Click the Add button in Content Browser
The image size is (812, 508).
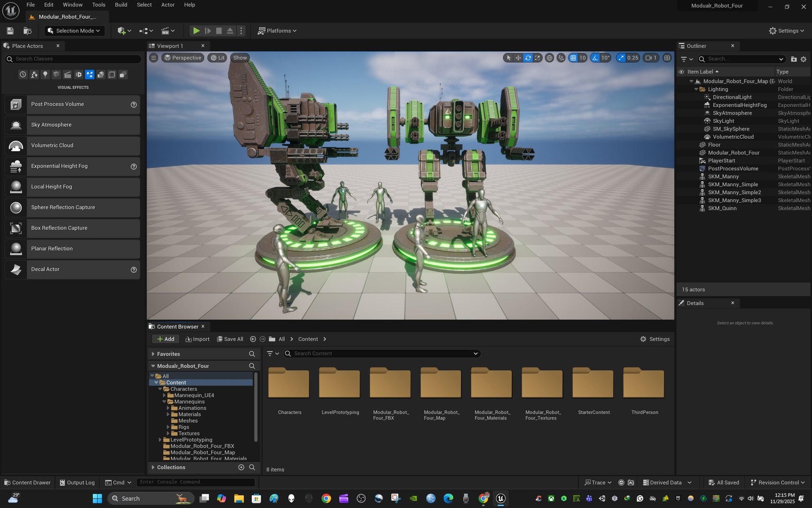pos(165,339)
